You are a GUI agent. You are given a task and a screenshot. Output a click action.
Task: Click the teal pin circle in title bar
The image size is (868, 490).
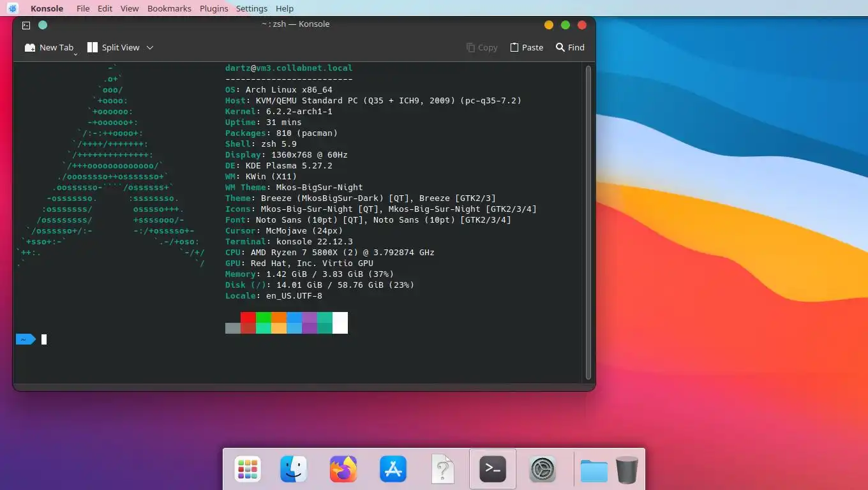[43, 26]
